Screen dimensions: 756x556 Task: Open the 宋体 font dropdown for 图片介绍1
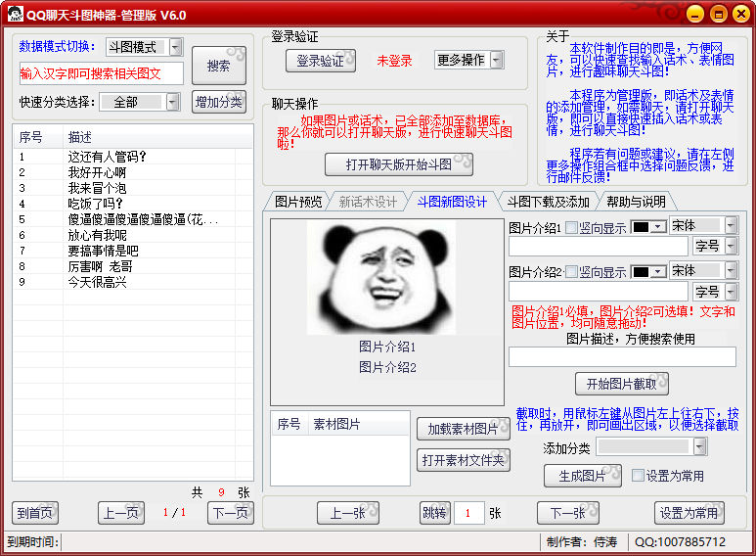[731, 225]
